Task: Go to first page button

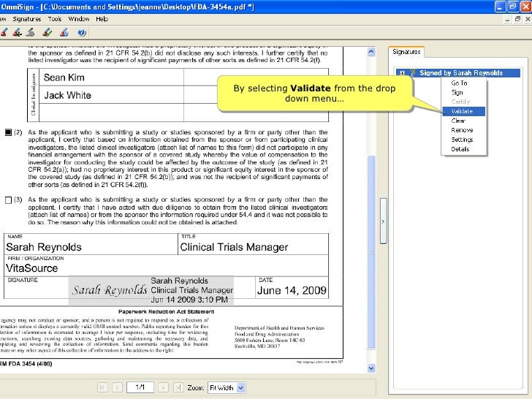Action: (102, 387)
